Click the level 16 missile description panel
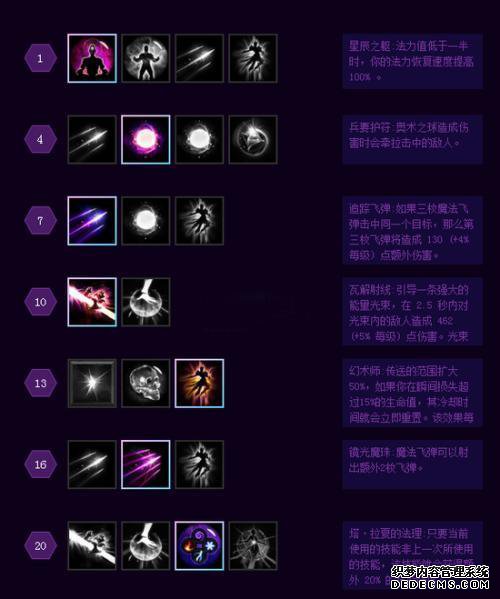The width and height of the screenshot is (500, 599). point(413,465)
